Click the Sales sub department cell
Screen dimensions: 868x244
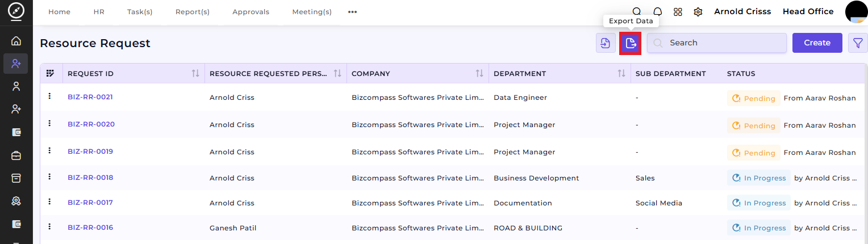point(645,178)
